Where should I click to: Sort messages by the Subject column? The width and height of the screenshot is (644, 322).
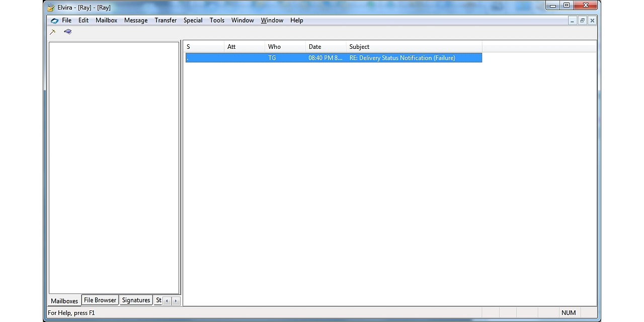[x=359, y=46]
